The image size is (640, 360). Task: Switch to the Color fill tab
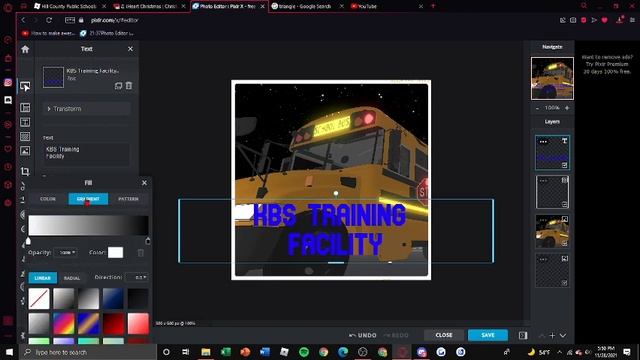tap(48, 199)
